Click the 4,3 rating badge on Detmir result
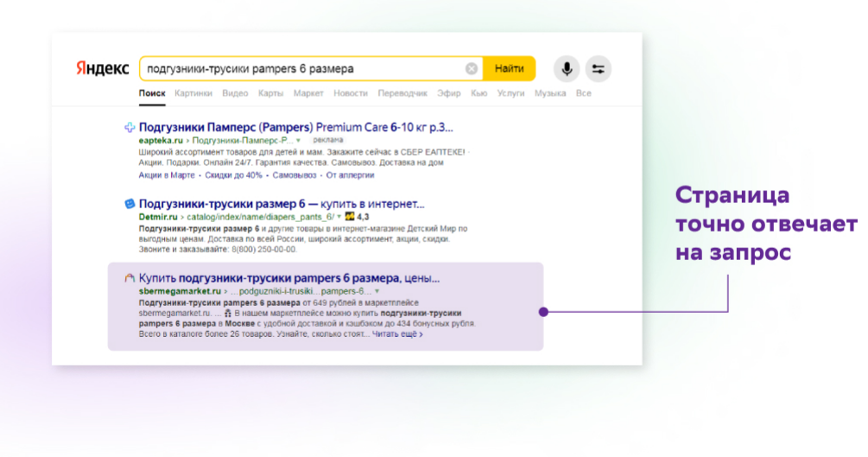Screen dimensions: 868x457 (x=357, y=217)
